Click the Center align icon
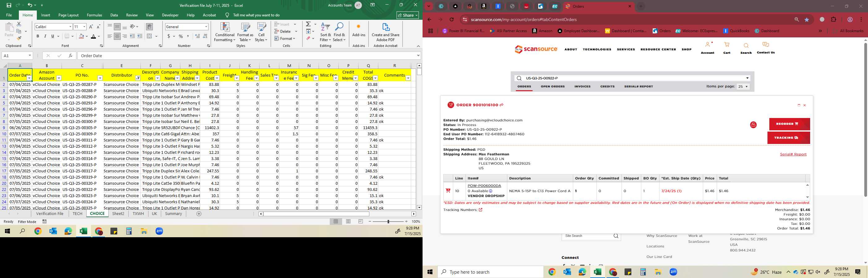 click(117, 36)
